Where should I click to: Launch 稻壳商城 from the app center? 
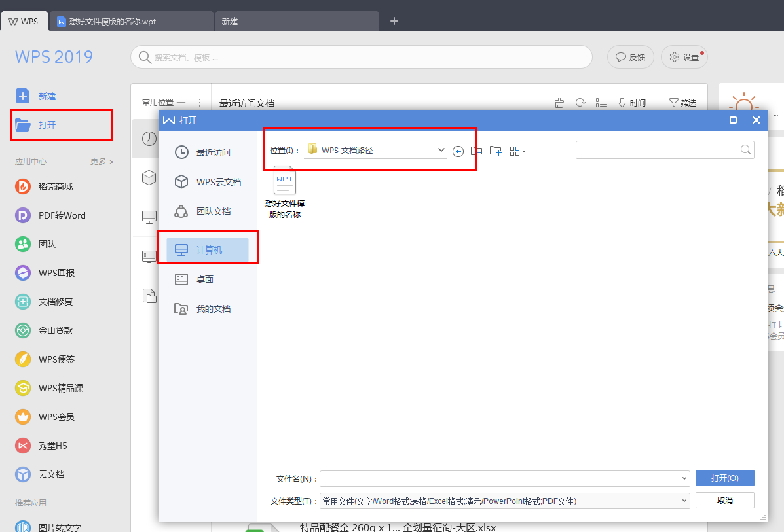(x=44, y=187)
